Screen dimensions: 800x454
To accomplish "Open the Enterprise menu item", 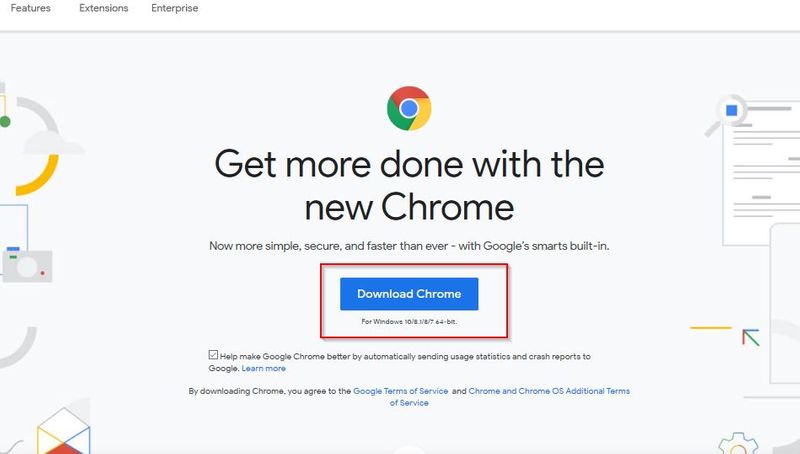I will tap(174, 8).
